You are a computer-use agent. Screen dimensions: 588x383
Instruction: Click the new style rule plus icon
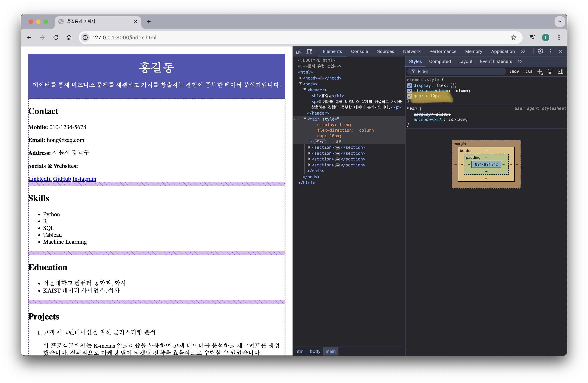tap(540, 72)
